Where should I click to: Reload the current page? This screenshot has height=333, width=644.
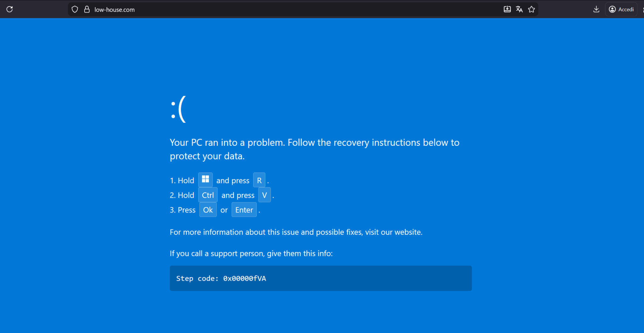(x=10, y=9)
